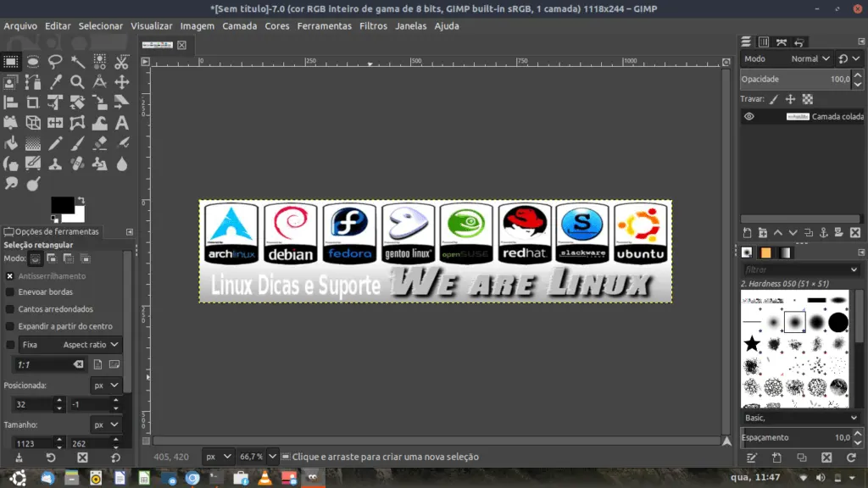The height and width of the screenshot is (488, 868).
Task: Create a new layer button
Action: pyautogui.click(x=747, y=233)
